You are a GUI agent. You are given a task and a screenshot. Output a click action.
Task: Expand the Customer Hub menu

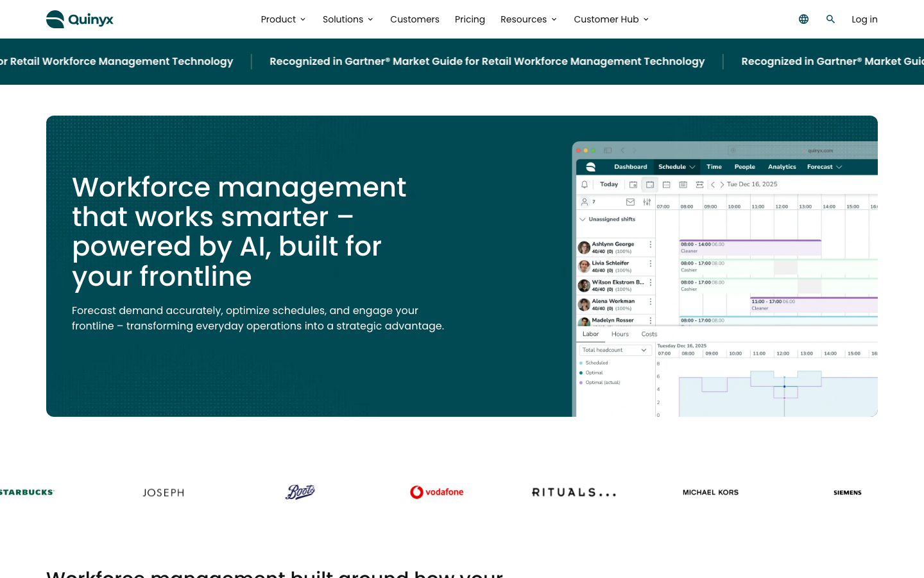[612, 19]
